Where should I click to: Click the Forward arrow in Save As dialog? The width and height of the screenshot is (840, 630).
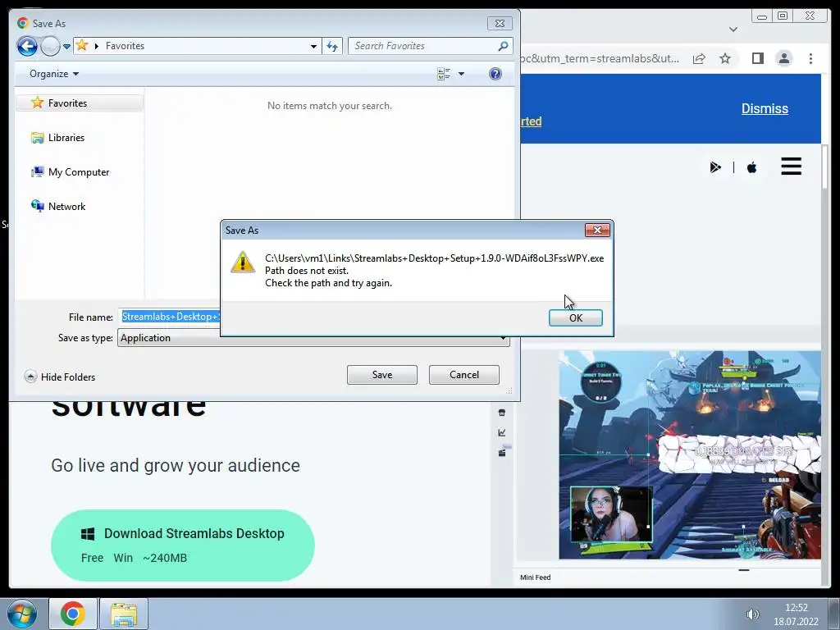tap(50, 46)
